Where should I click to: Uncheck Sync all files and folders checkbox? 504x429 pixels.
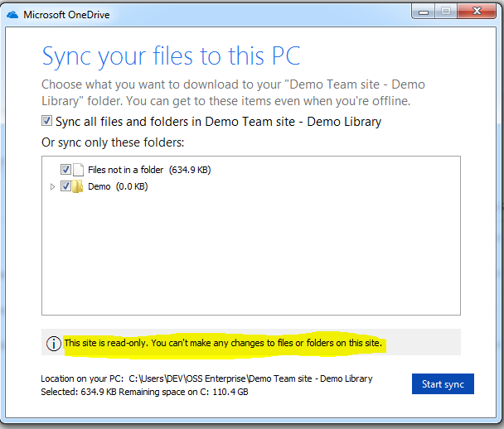coord(46,121)
